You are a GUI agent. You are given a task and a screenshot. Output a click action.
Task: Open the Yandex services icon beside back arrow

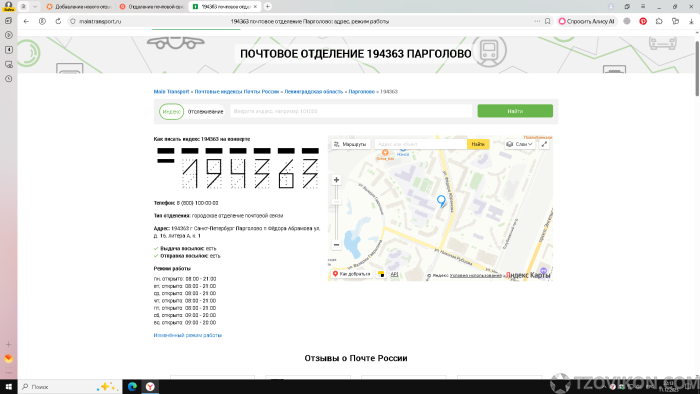point(42,21)
